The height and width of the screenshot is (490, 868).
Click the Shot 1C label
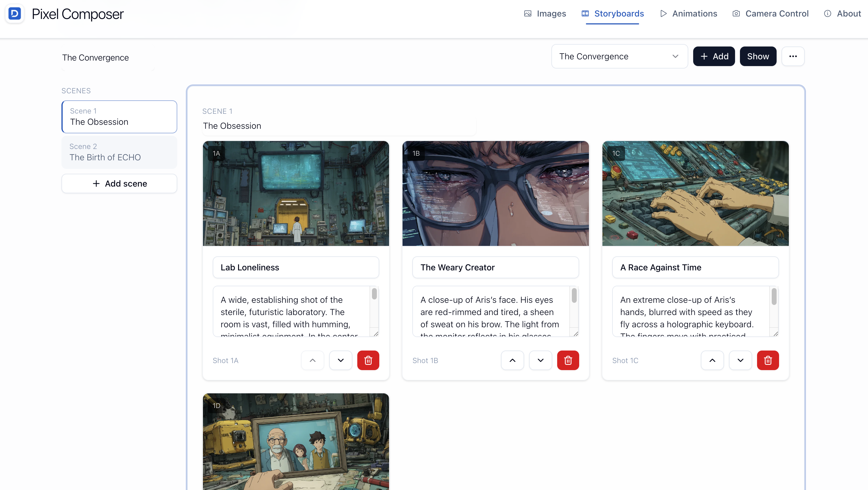click(x=625, y=361)
